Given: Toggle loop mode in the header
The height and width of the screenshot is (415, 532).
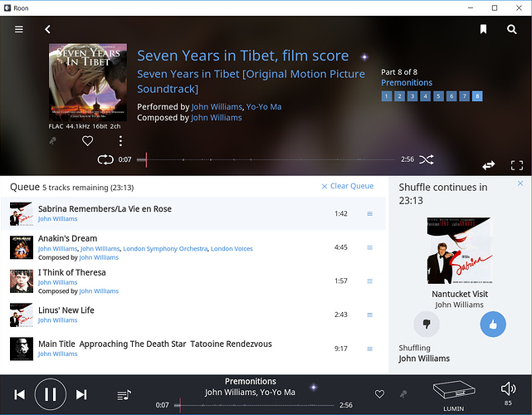Looking at the screenshot, I should (x=105, y=159).
